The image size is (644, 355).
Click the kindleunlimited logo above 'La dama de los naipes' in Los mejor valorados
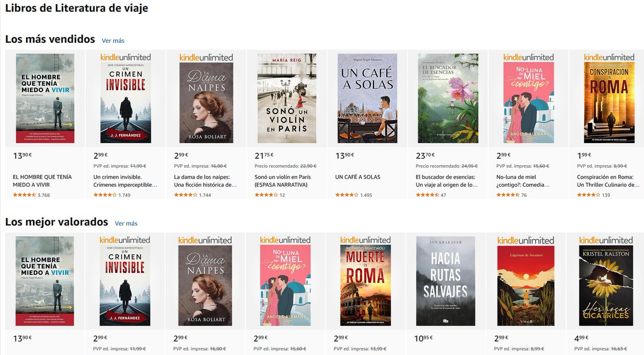point(206,240)
